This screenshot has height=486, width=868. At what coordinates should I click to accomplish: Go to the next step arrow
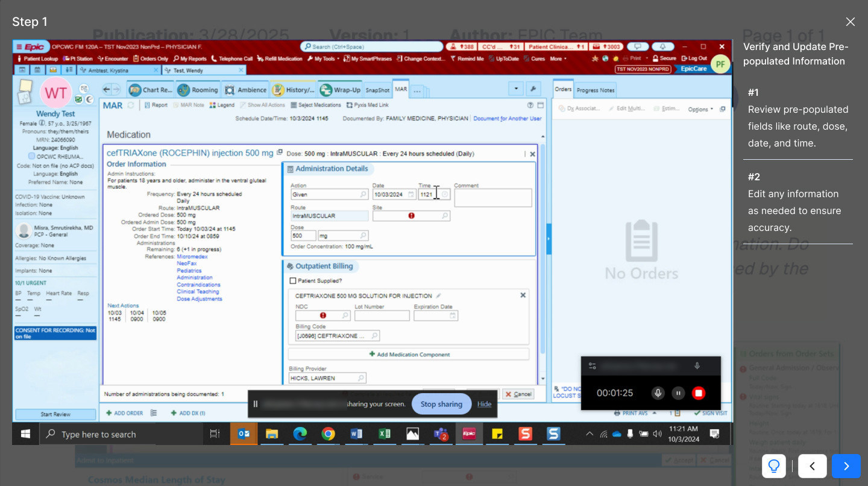pyautogui.click(x=846, y=466)
